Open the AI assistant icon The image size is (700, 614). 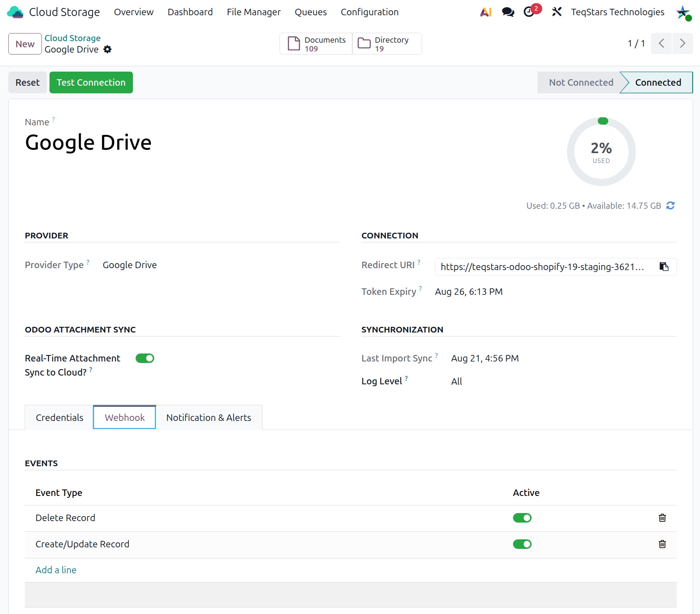[x=486, y=12]
